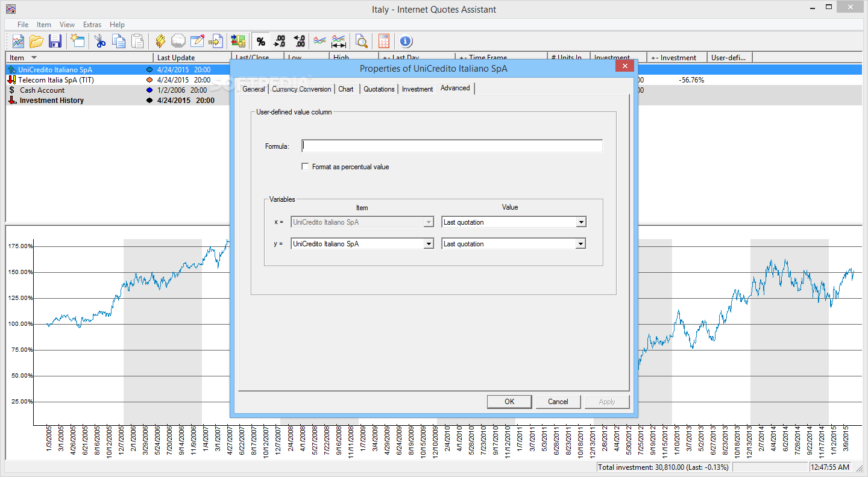Screen dimensions: 868x477
Task: Confirm the dialog with OK
Action: point(509,402)
